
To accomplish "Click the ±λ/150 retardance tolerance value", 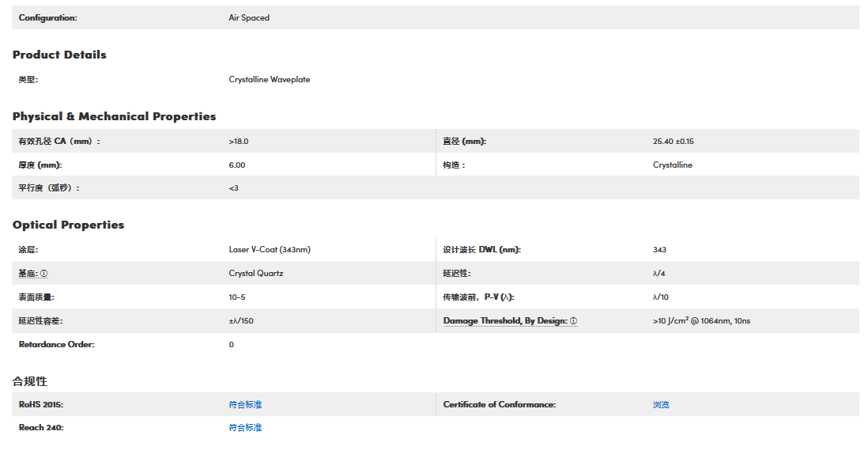I will coord(242,320).
